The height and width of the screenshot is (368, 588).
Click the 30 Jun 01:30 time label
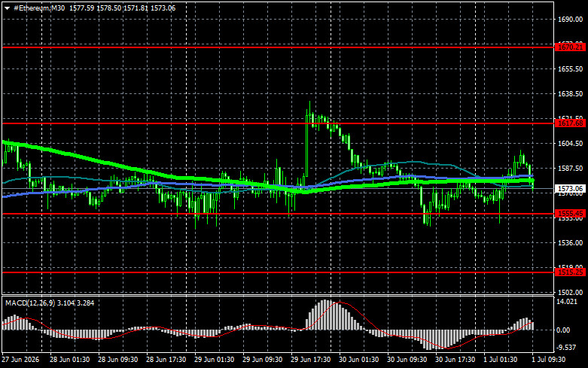(358, 360)
